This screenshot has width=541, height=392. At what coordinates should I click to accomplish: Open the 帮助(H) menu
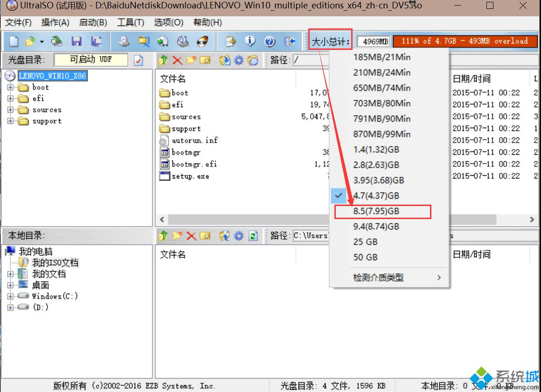coord(208,23)
